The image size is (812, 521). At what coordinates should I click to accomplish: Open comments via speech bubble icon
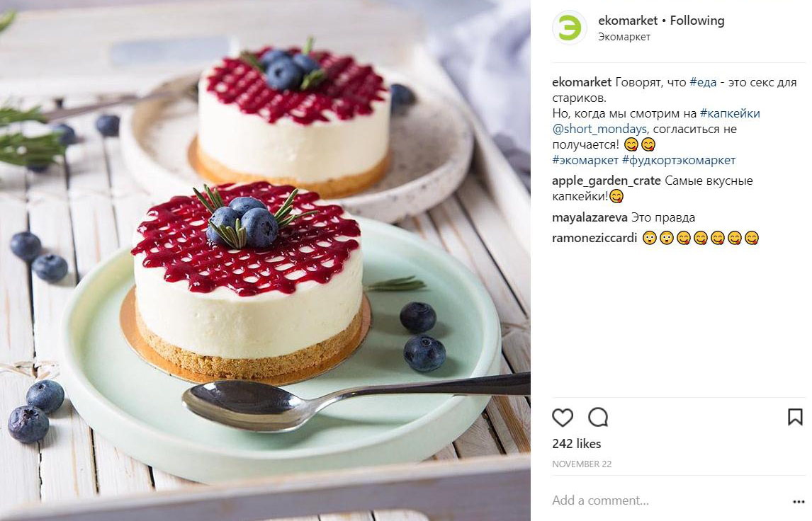[597, 417]
